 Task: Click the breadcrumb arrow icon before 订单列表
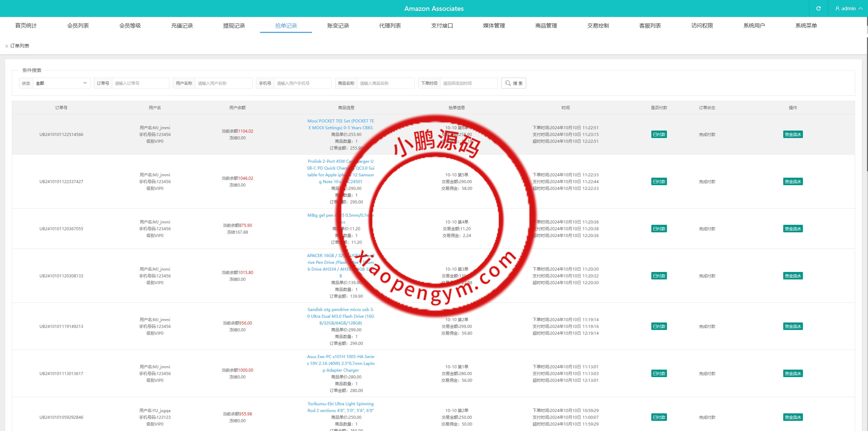[x=6, y=46]
